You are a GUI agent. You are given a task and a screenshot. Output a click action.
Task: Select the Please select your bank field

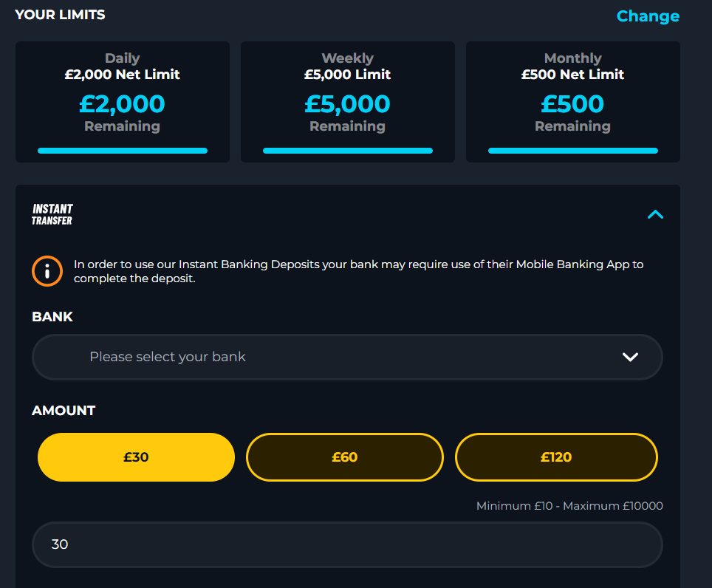coord(347,357)
